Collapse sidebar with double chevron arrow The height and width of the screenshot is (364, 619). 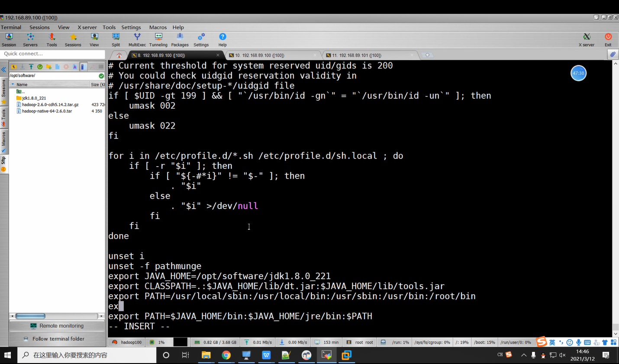click(x=3, y=69)
